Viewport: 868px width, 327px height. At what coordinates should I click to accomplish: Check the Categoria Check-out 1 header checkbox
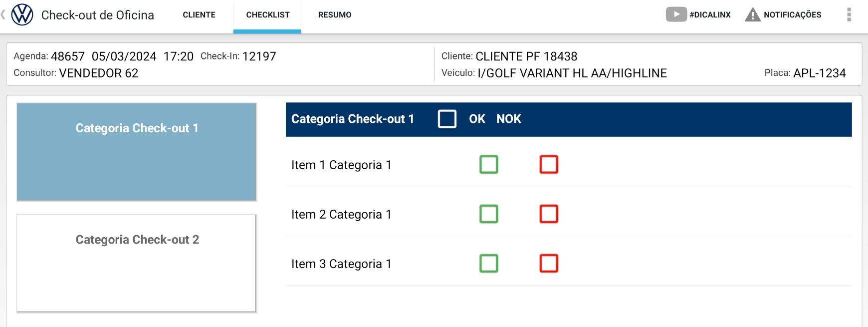point(447,119)
